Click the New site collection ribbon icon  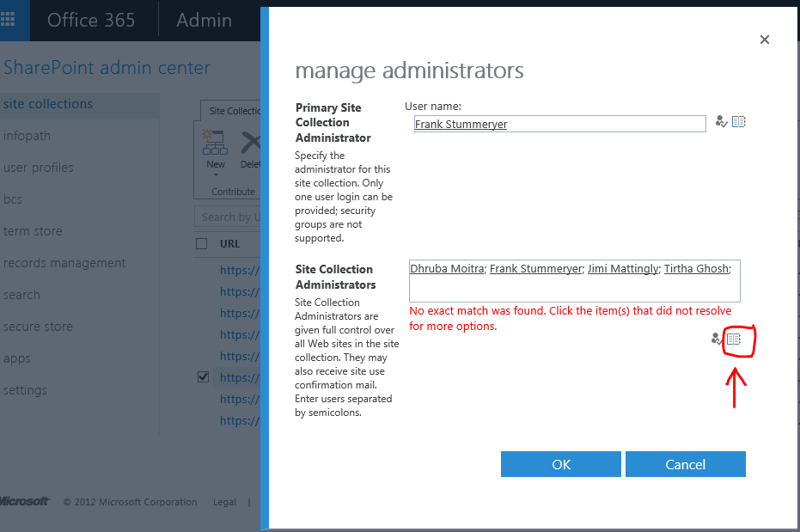[216, 143]
